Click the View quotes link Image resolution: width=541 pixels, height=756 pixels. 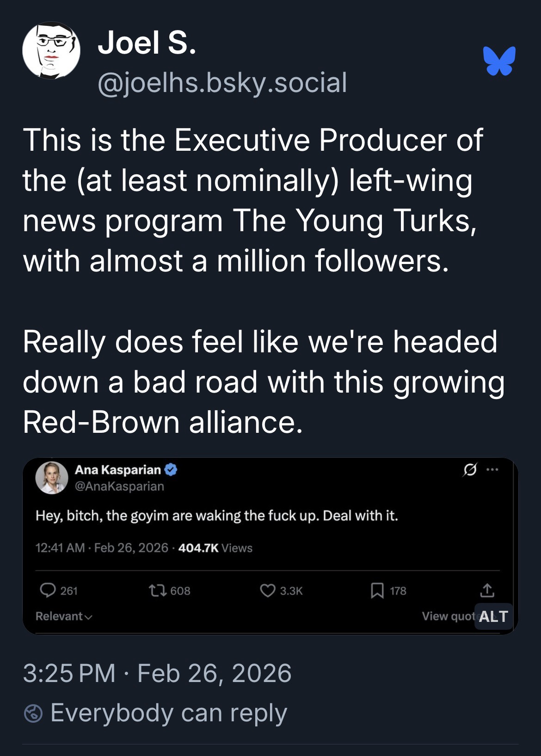click(x=448, y=616)
